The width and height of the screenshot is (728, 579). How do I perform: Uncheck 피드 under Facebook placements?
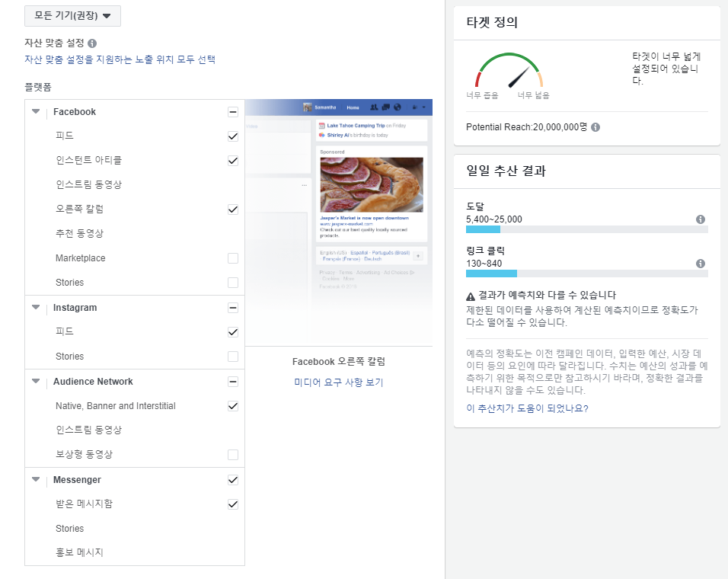pos(233,136)
